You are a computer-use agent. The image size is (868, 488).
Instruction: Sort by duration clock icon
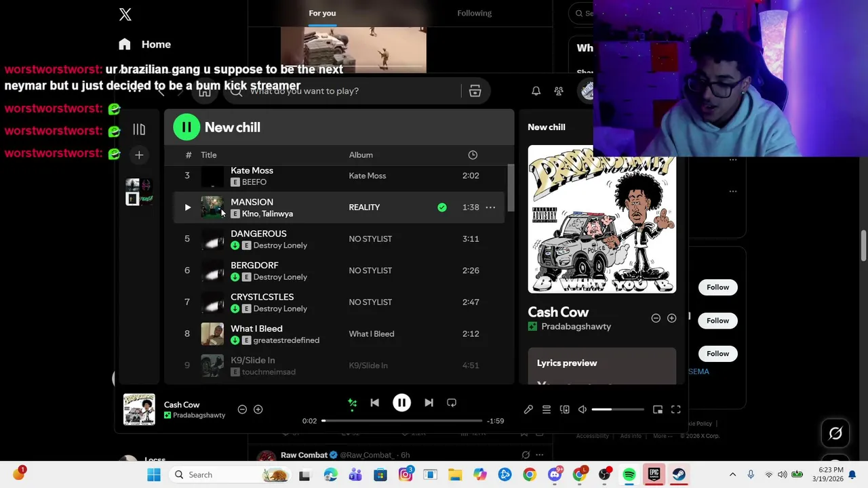473,155
